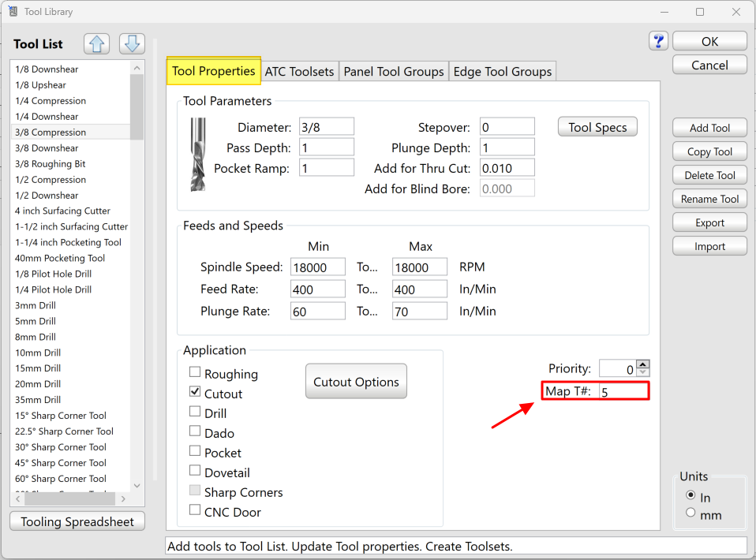756x560 pixels.
Task: Open the Edge Tool Groups tab
Action: pos(502,72)
